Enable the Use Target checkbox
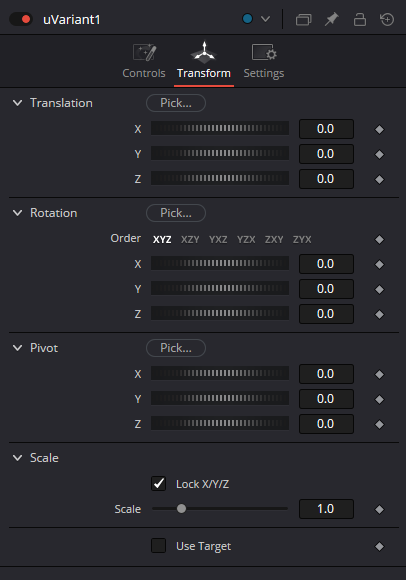 (x=159, y=546)
